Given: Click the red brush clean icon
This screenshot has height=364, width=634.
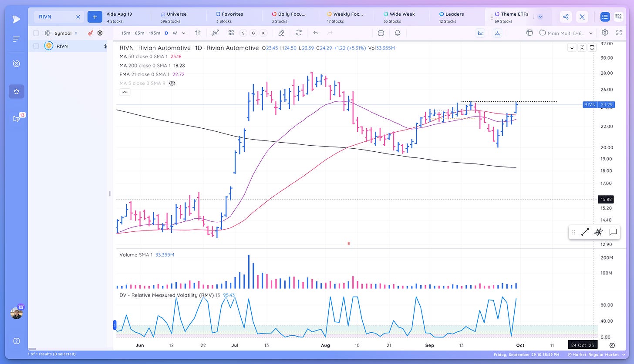Looking at the screenshot, I should (91, 33).
